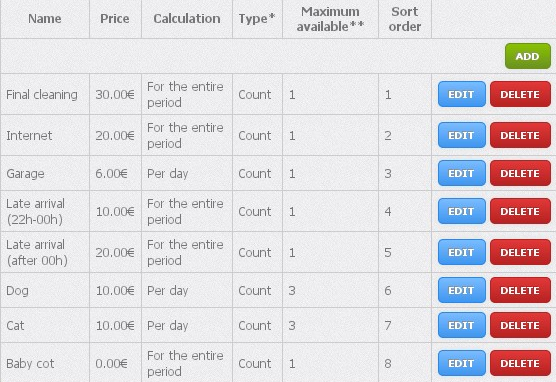
Task: Delete the Dog extra
Action: point(520,290)
